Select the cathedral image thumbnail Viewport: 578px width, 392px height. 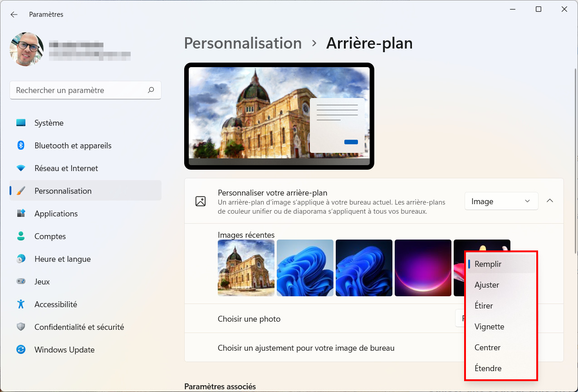click(246, 268)
